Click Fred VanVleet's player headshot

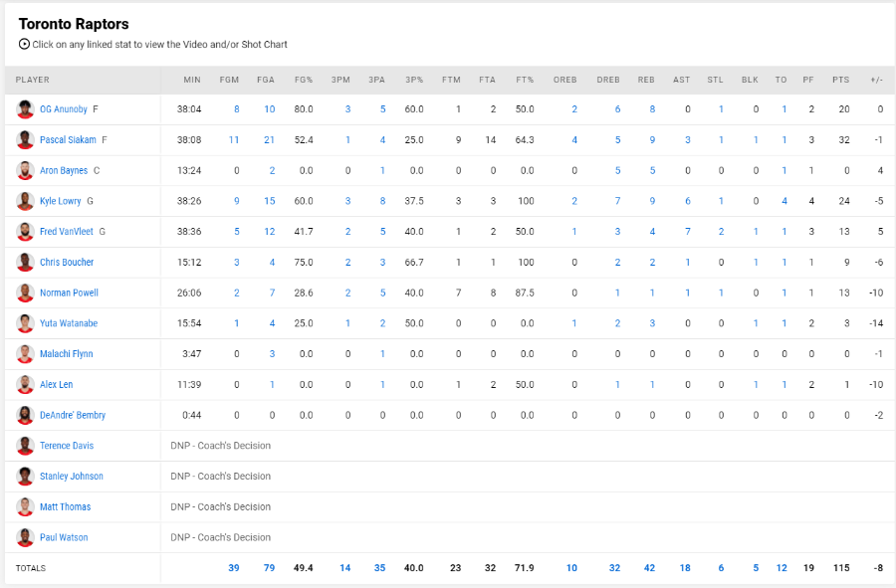point(25,231)
